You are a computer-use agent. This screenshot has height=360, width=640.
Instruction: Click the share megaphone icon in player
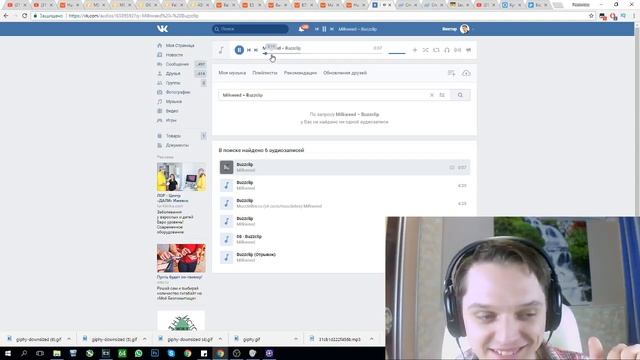[x=469, y=50]
